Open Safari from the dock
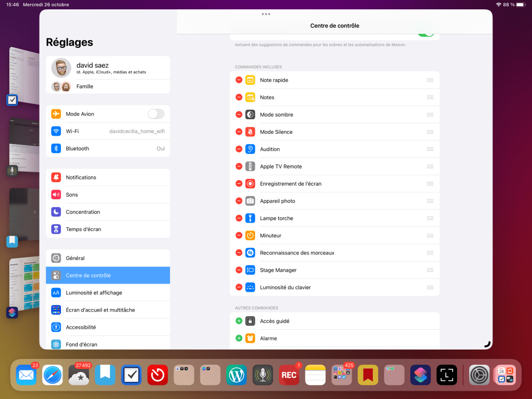The height and width of the screenshot is (399, 532). [x=53, y=375]
